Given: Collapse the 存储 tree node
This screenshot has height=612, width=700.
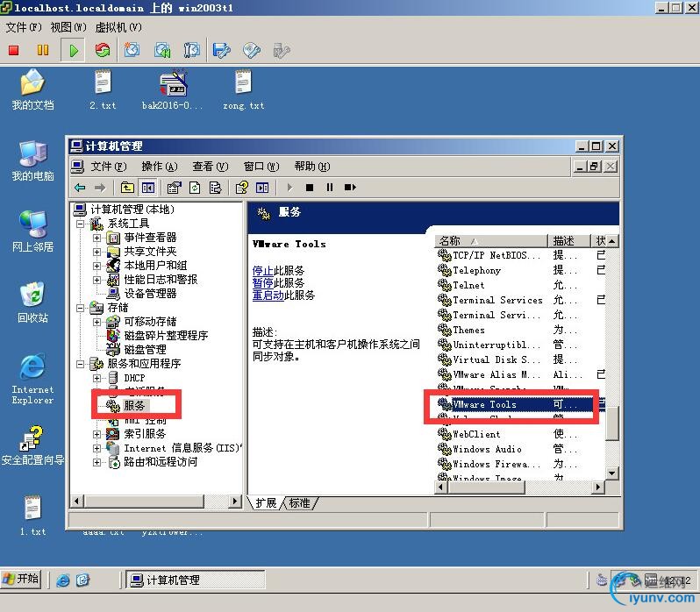Looking at the screenshot, I should click(80, 308).
